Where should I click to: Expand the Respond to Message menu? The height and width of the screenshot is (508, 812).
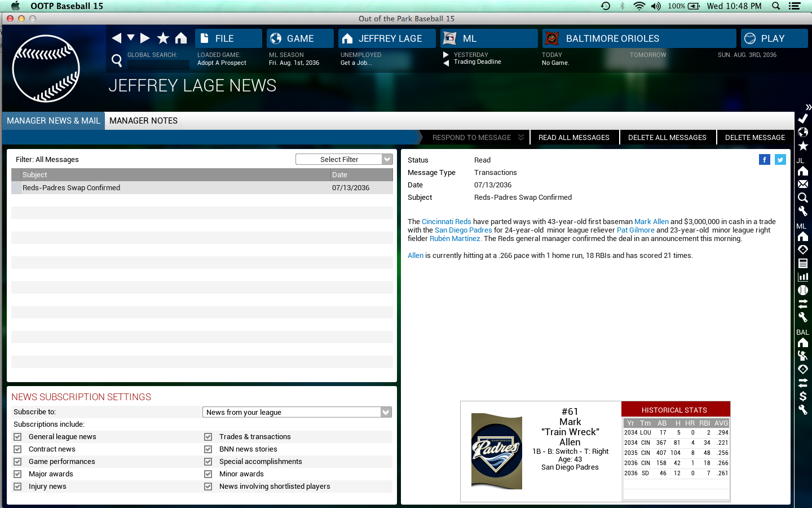[477, 138]
